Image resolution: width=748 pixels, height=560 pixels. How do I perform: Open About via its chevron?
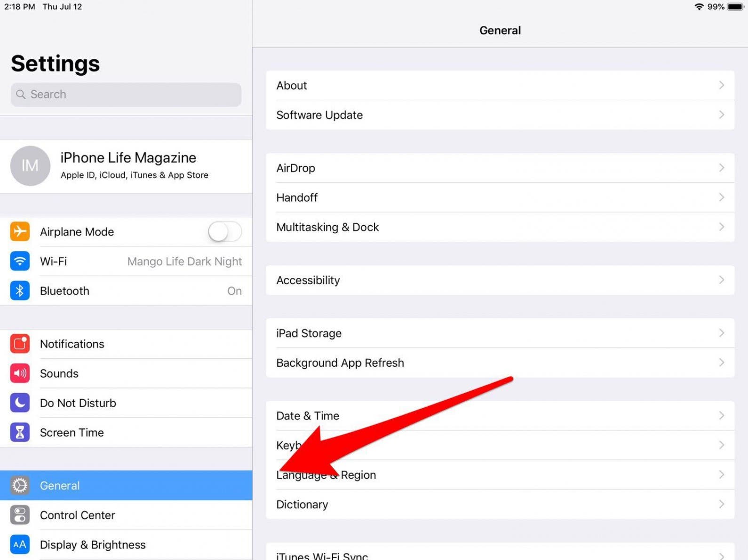[721, 85]
